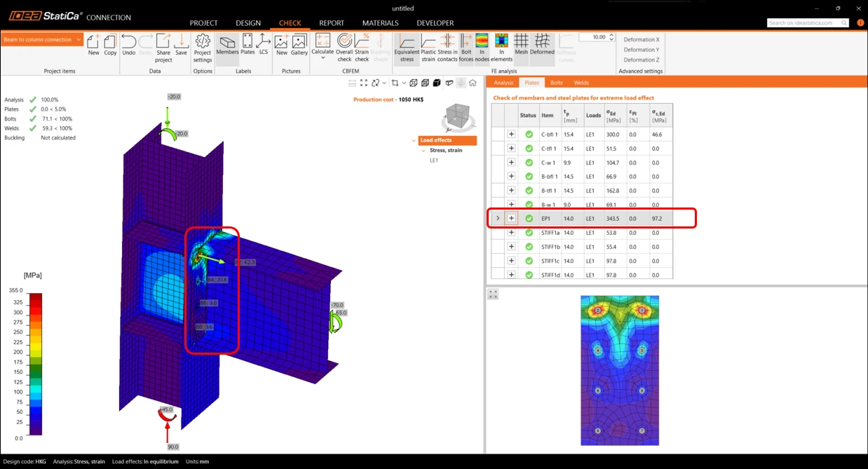868x469 pixels.
Task: Click Deformation X setting
Action: pos(642,40)
